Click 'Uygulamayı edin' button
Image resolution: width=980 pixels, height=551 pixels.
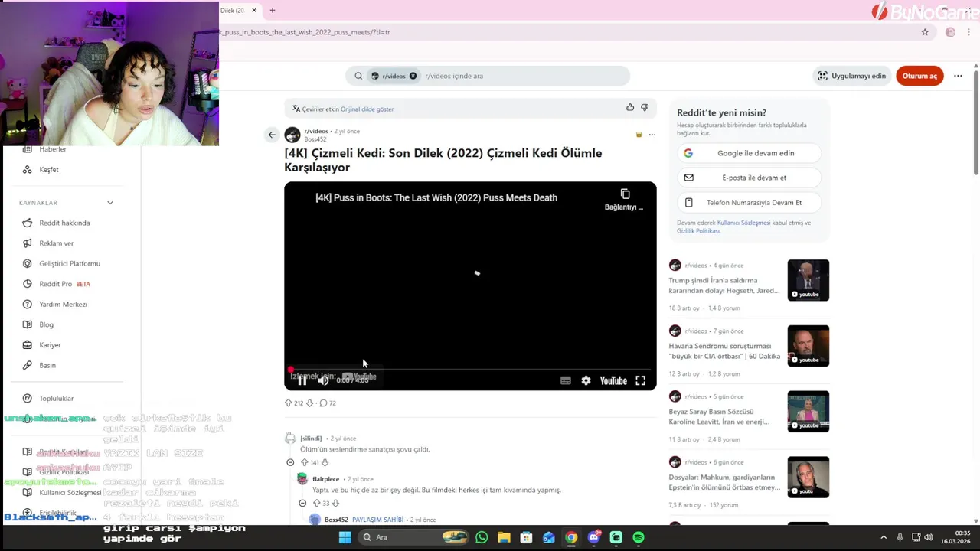pos(851,76)
